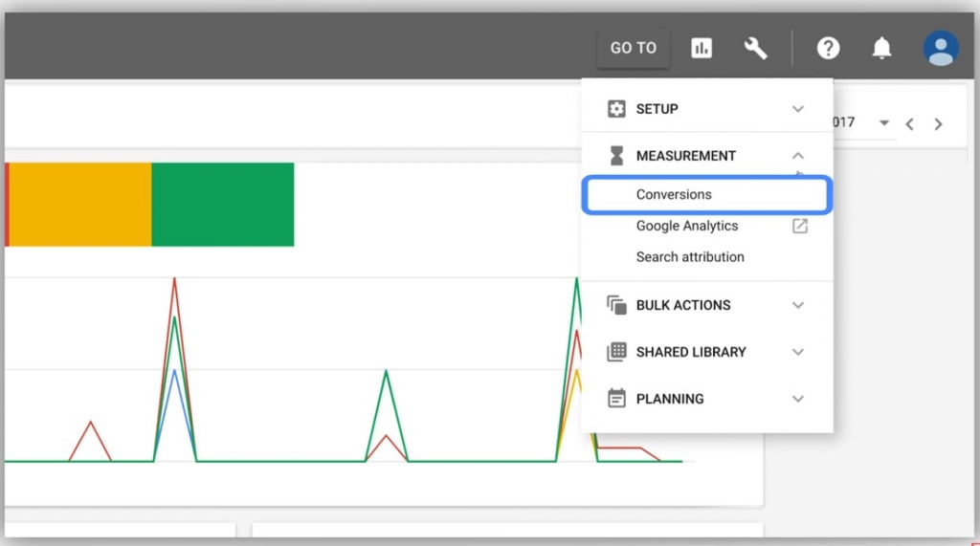Open the notifications bell icon
Viewport: 980px width, 546px height.
click(x=881, y=48)
